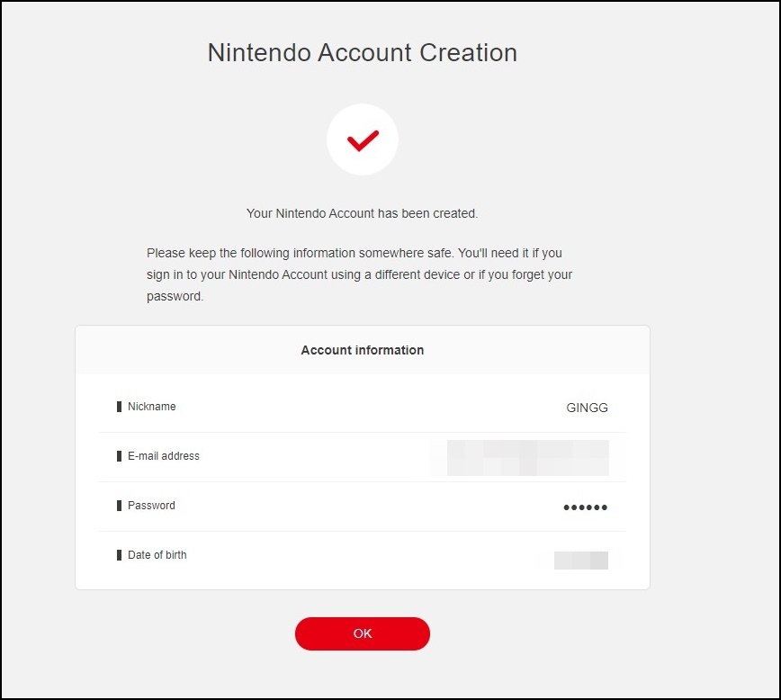Select the Password field label
The image size is (781, 700).
(151, 505)
